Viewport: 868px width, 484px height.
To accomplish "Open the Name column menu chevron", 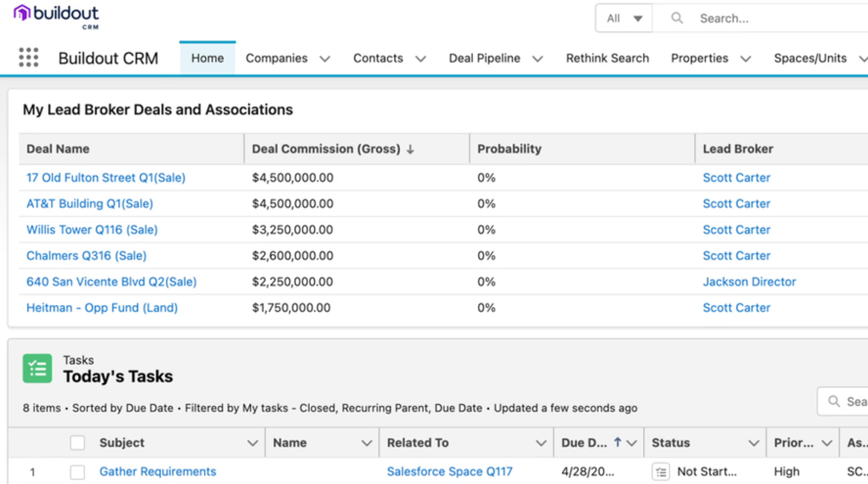I will pyautogui.click(x=366, y=443).
